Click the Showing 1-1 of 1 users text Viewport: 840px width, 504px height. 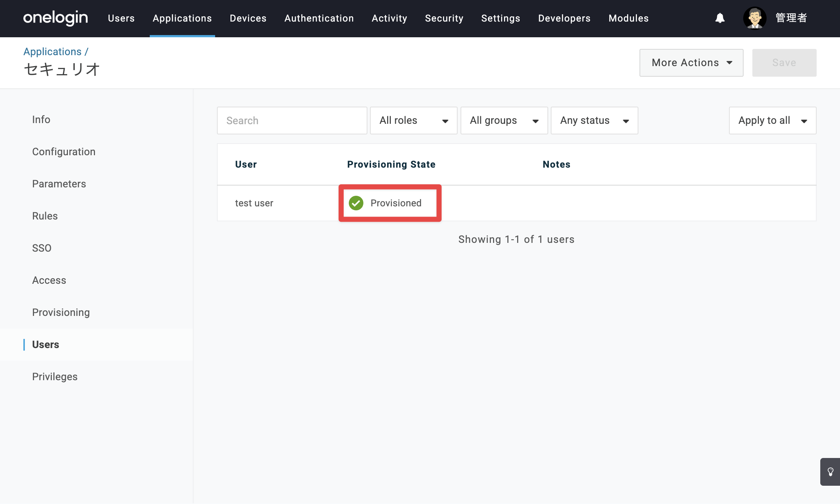coord(516,239)
